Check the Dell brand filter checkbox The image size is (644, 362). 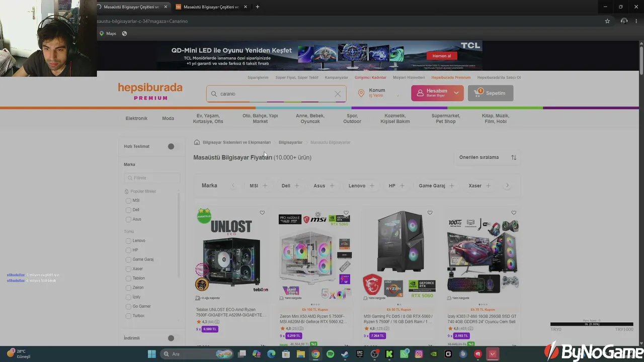pos(128,210)
